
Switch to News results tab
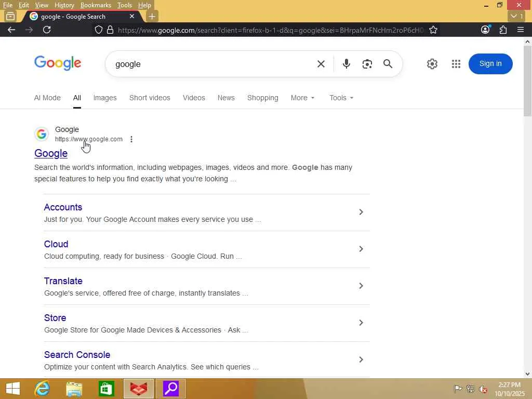226,98
